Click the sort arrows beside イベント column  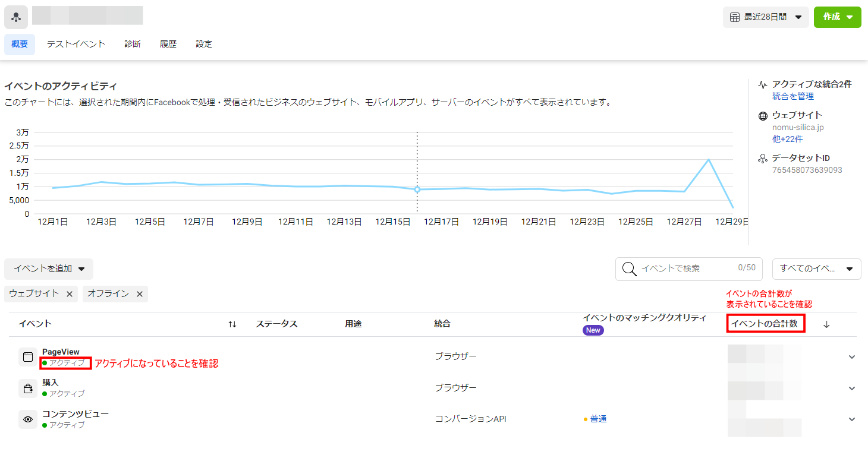pyautogui.click(x=232, y=324)
